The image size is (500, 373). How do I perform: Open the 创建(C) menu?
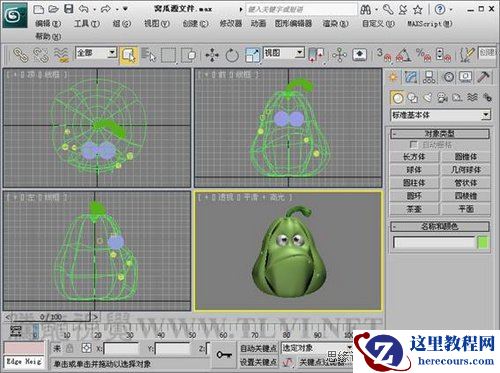pos(195,24)
